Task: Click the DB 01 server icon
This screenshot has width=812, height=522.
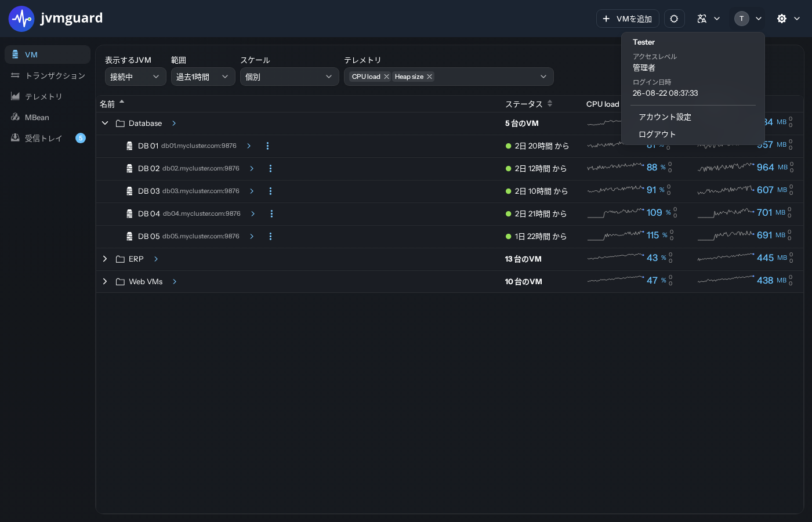Action: point(129,146)
